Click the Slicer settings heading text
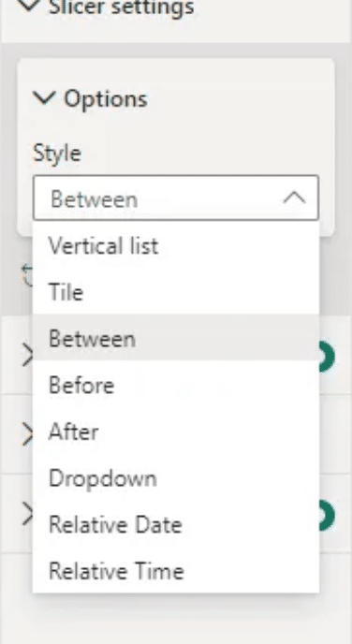 tap(121, 7)
